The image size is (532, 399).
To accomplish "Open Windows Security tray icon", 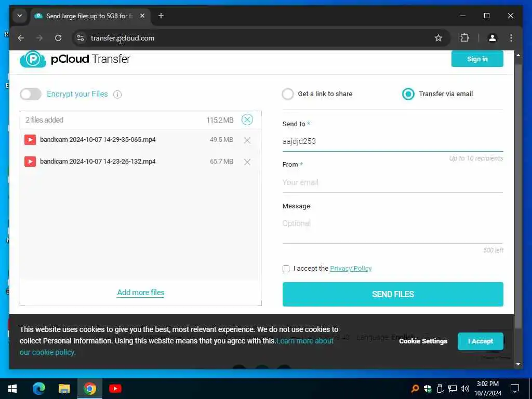I will 428,389.
